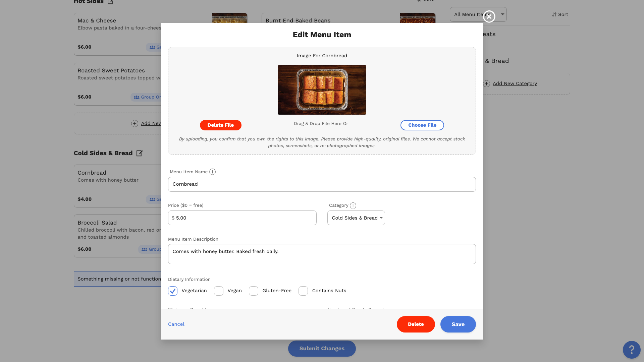Click Sort icon in right panel
The image size is (644, 362).
554,15
